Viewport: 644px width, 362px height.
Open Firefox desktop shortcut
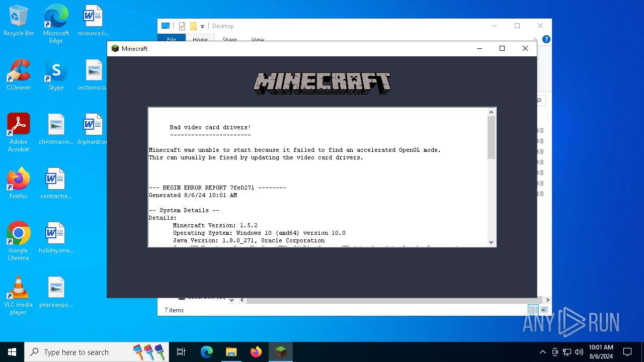(x=19, y=184)
